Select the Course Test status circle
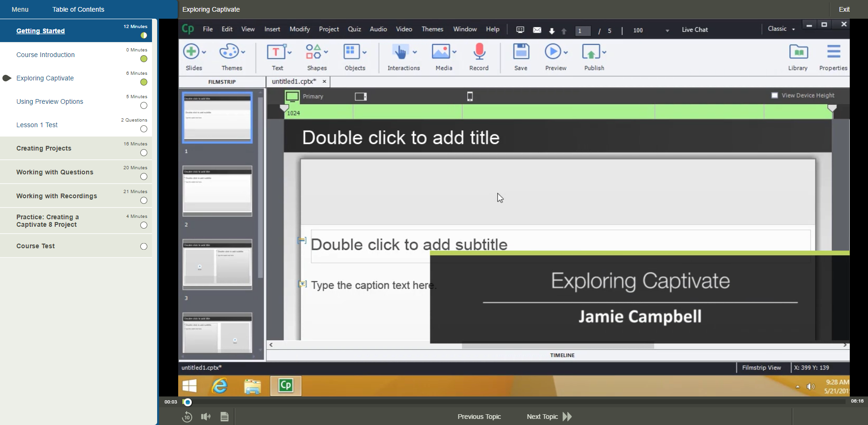 pos(144,246)
